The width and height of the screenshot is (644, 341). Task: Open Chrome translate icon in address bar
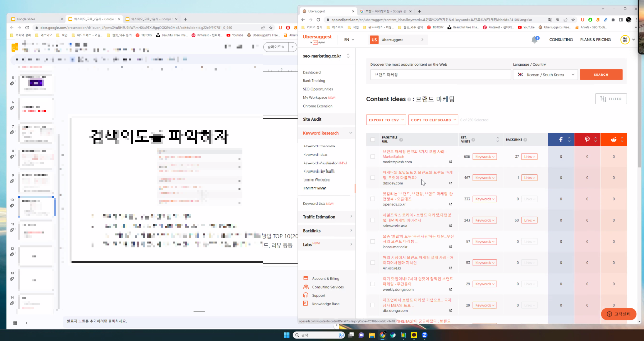click(550, 20)
